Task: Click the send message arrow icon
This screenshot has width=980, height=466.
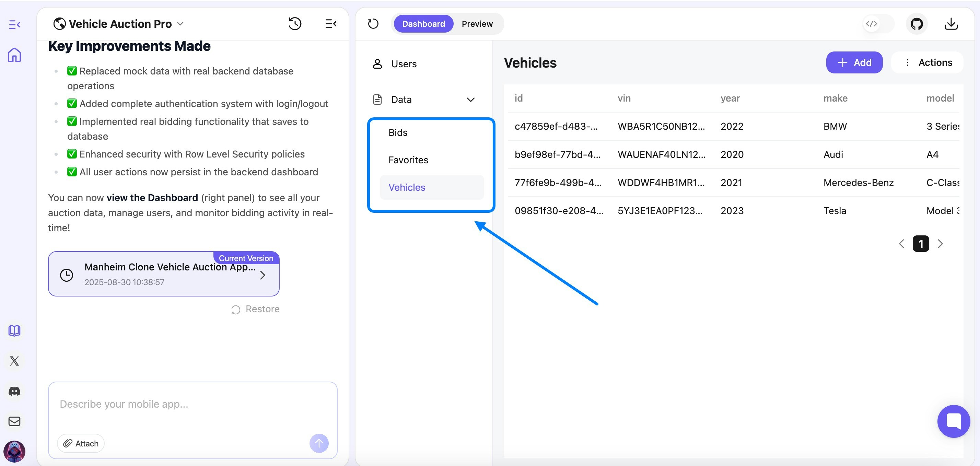Action: [319, 443]
